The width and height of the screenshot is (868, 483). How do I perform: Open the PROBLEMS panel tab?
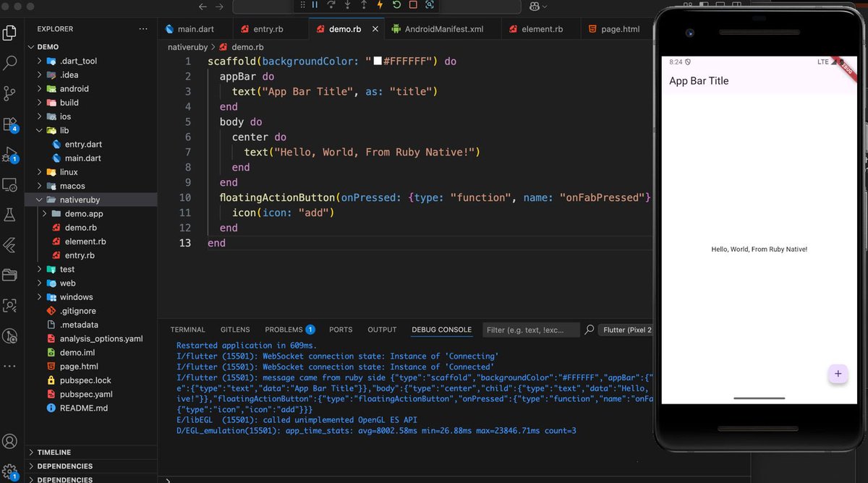[x=289, y=330]
